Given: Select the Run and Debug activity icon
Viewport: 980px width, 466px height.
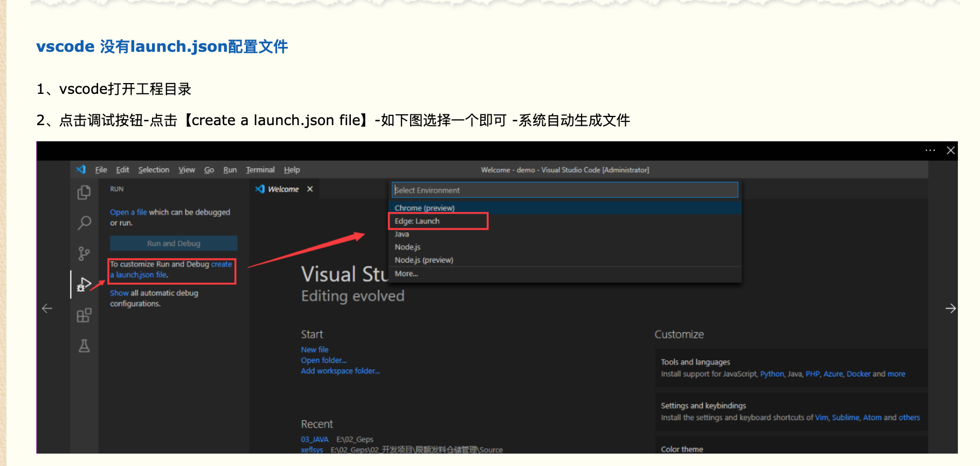Looking at the screenshot, I should (84, 284).
